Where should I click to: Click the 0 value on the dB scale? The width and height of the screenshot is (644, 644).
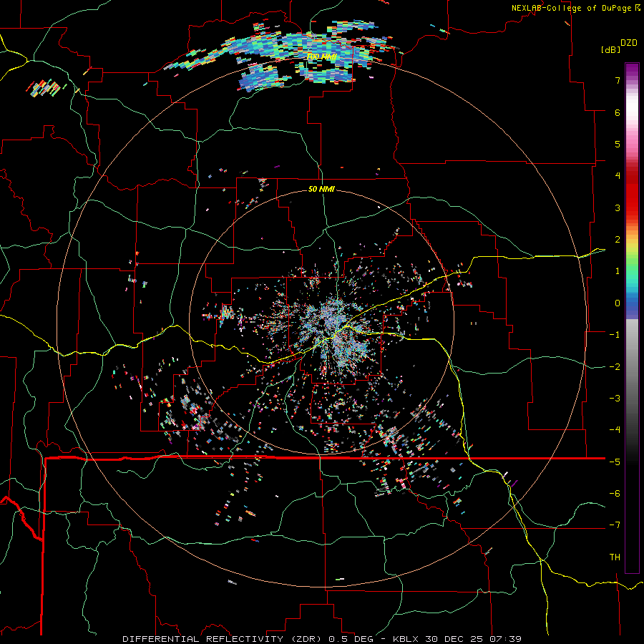coord(618,303)
